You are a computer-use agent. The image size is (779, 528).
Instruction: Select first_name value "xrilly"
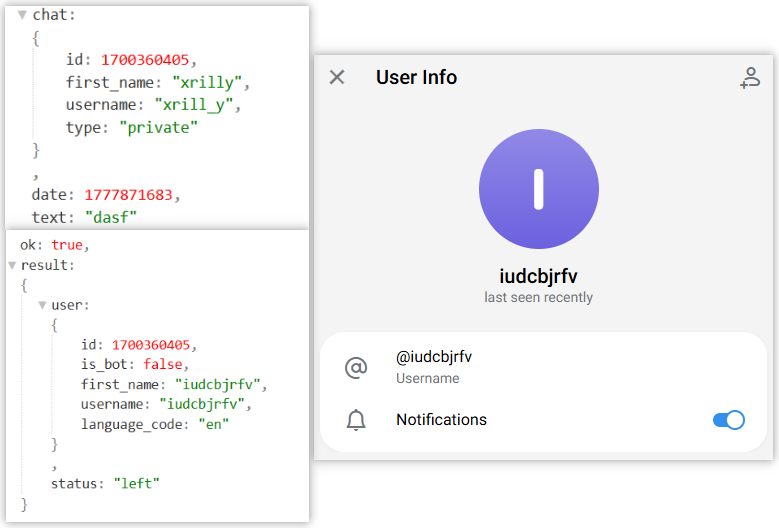[207, 82]
